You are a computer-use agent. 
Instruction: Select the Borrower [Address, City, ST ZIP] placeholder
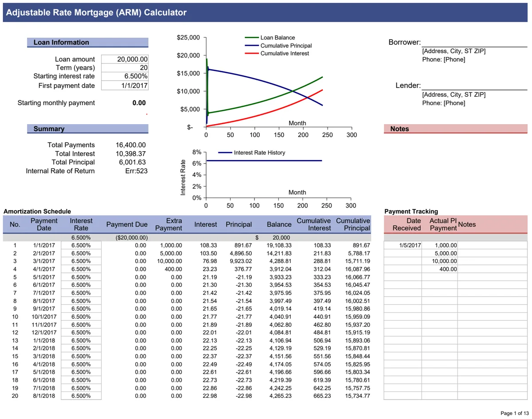point(454,51)
